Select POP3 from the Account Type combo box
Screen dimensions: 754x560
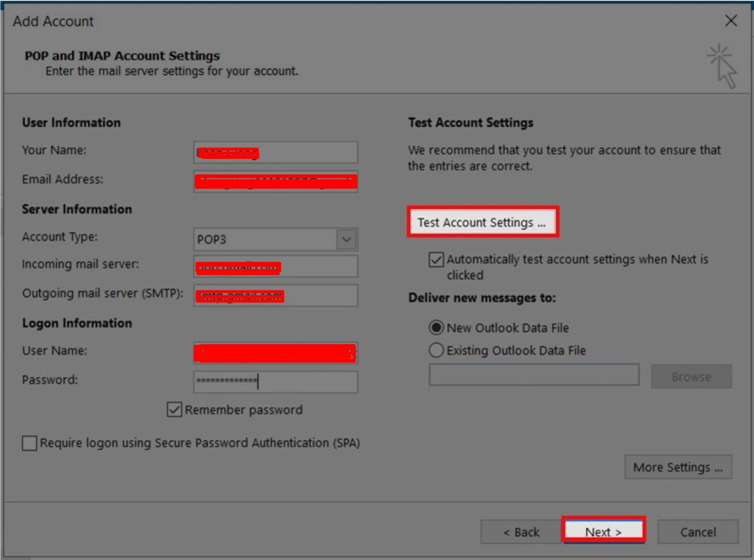(x=264, y=239)
